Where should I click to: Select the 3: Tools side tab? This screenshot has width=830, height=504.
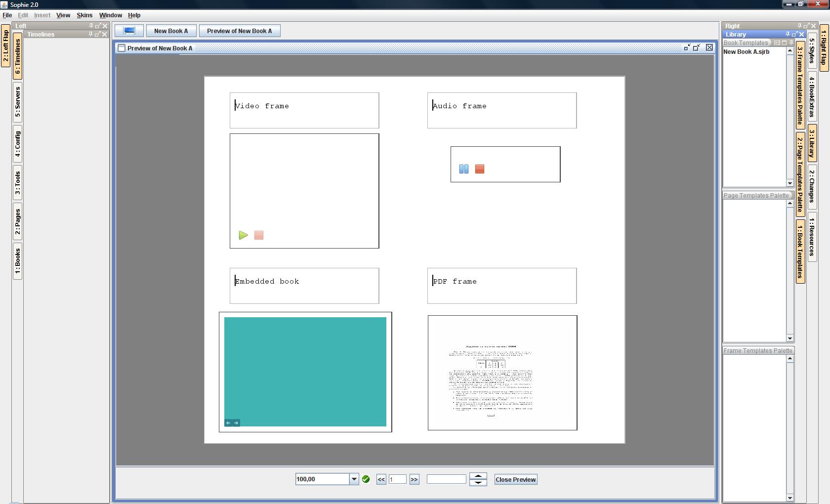click(18, 182)
